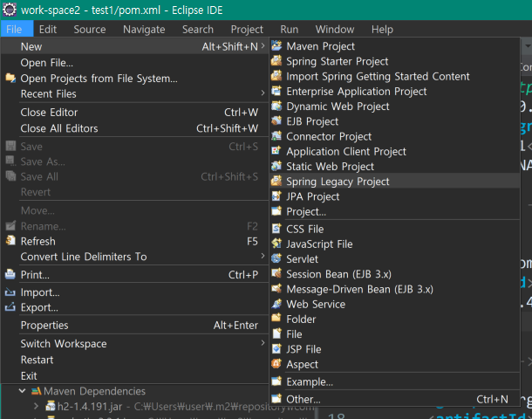Click the File icon in New submenu

click(276, 333)
